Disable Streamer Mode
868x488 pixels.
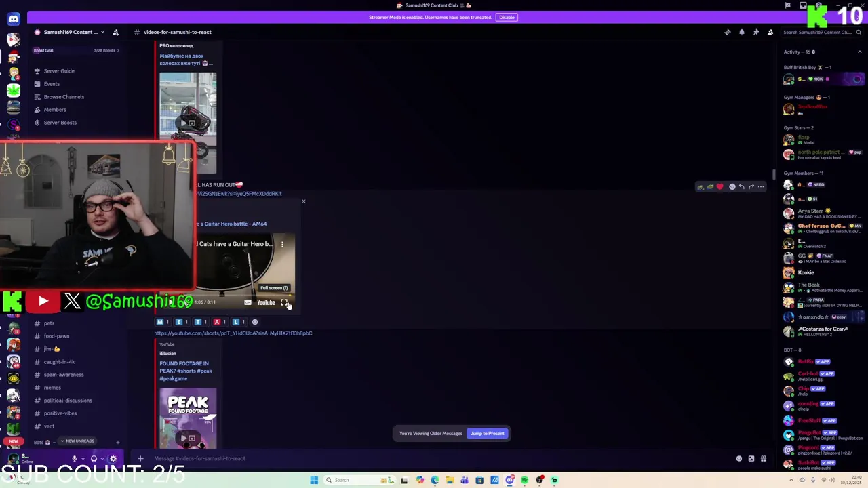507,17
